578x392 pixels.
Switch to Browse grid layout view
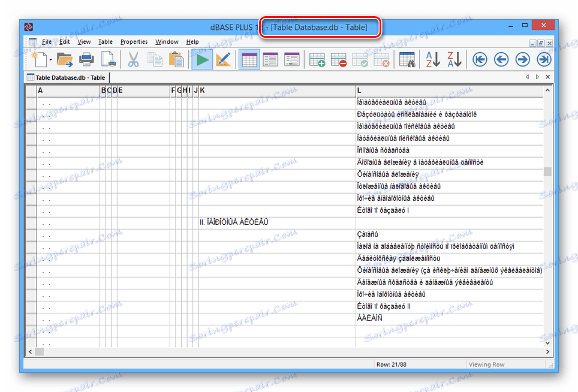coord(249,59)
